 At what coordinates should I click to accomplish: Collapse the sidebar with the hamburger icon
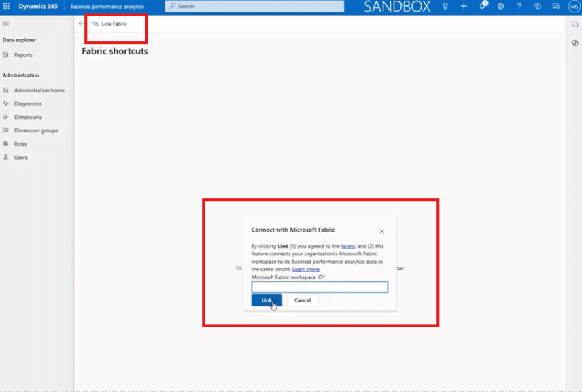click(x=6, y=24)
